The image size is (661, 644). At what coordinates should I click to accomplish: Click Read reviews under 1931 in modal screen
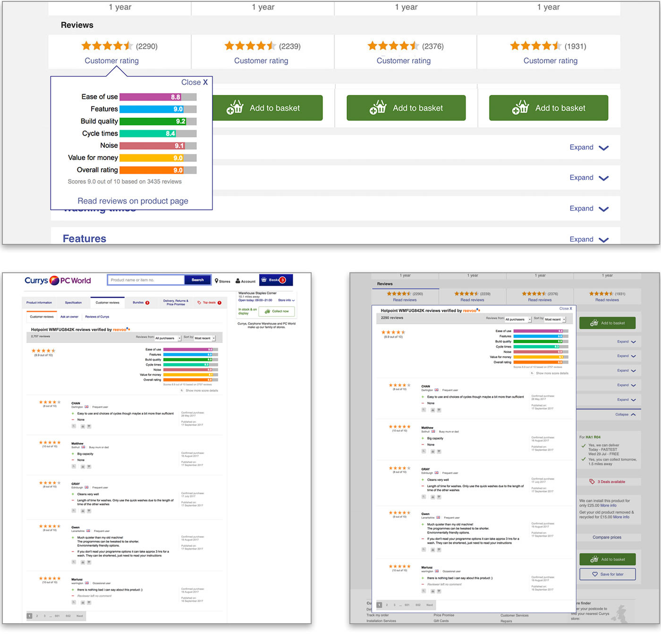[607, 300]
